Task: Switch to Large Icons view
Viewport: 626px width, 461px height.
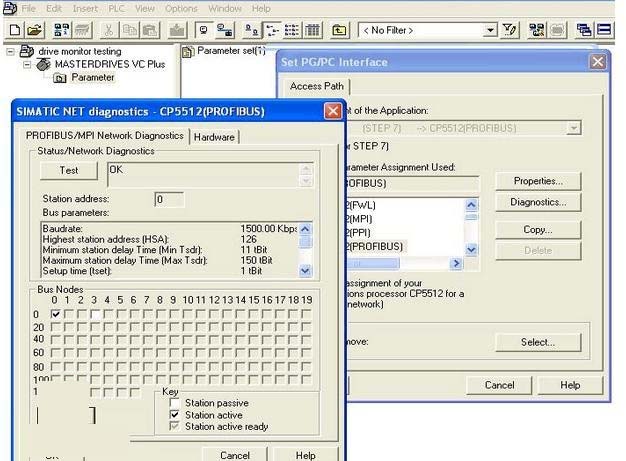Action: (252, 30)
